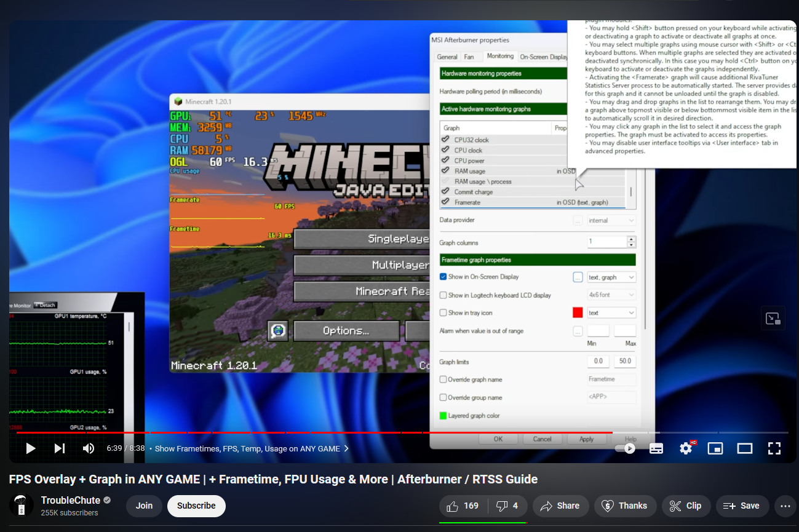Subscribe to TroubleChute
The width and height of the screenshot is (799, 532).
(196, 506)
